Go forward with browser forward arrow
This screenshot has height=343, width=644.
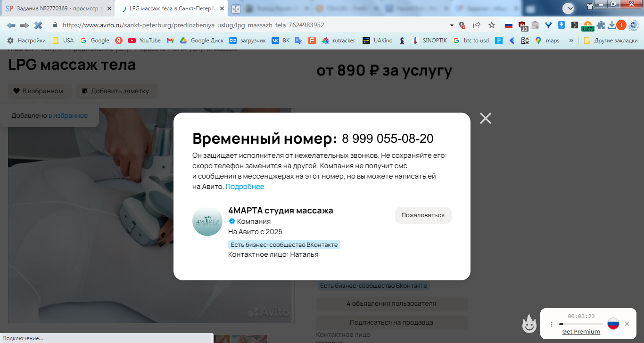pyautogui.click(x=25, y=25)
